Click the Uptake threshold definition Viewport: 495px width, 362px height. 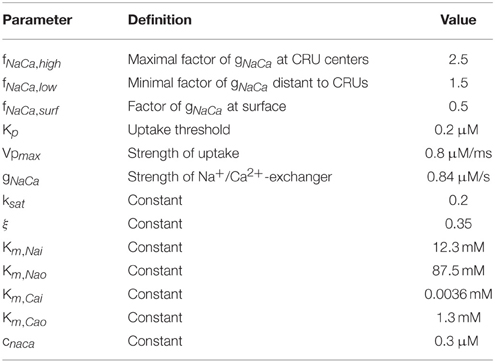pyautogui.click(x=179, y=130)
